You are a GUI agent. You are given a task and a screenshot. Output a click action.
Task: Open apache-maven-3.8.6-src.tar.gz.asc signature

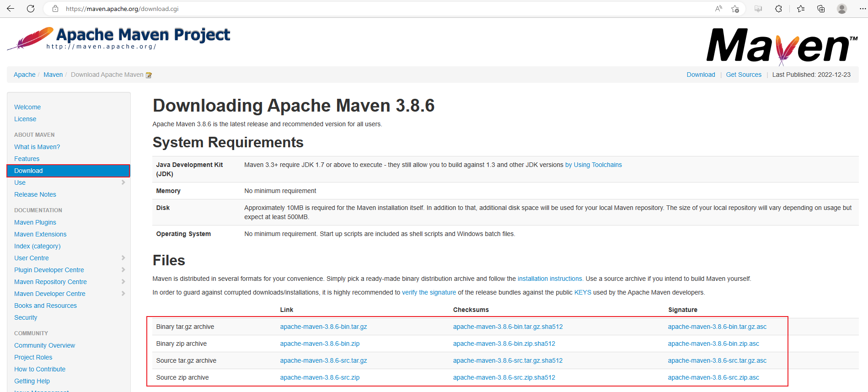pos(717,360)
